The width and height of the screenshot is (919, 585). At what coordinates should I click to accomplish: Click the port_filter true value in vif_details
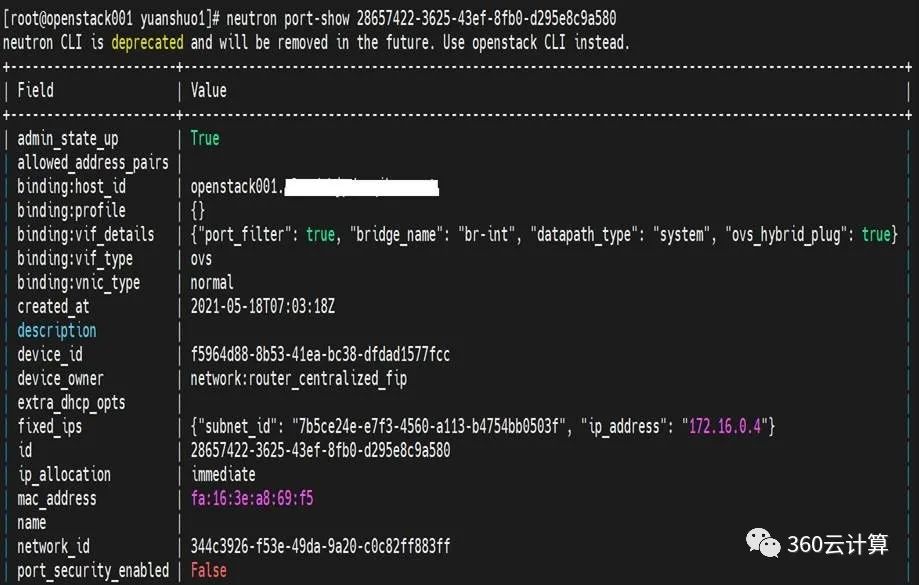point(320,235)
